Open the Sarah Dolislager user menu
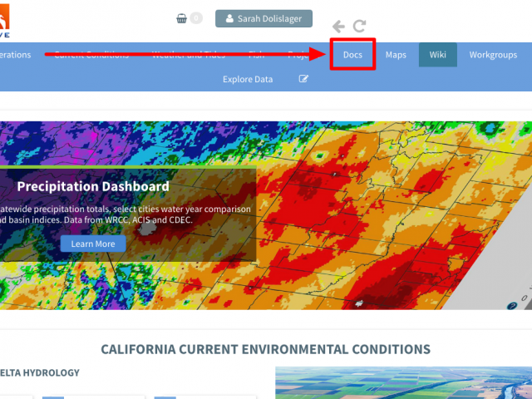Viewport: 532px width, 399px height. (x=264, y=18)
